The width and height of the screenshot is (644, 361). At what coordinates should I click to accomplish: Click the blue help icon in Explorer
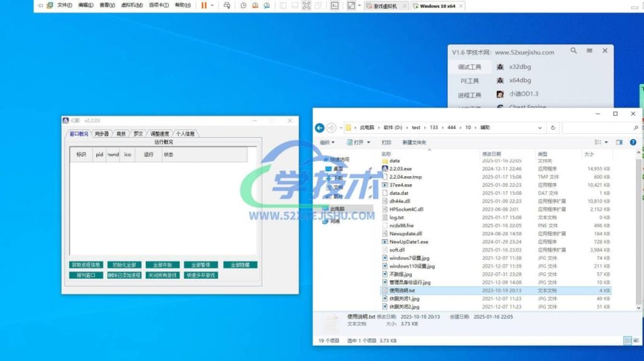point(632,142)
